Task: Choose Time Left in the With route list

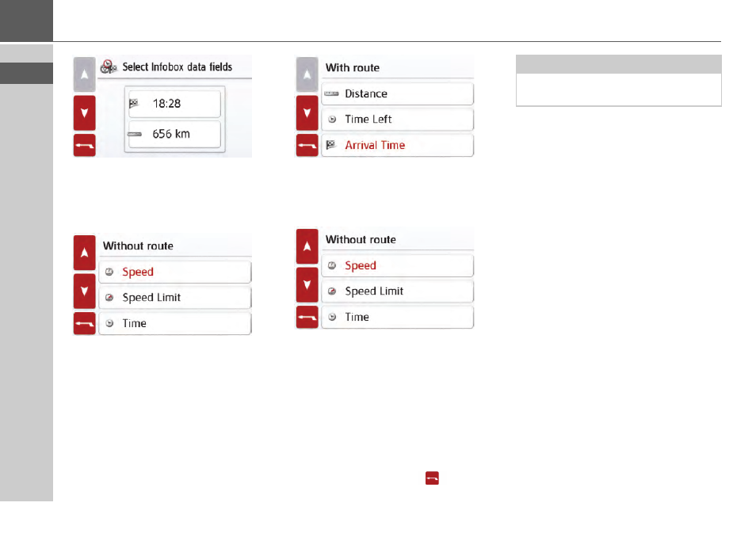Action: 397,120
